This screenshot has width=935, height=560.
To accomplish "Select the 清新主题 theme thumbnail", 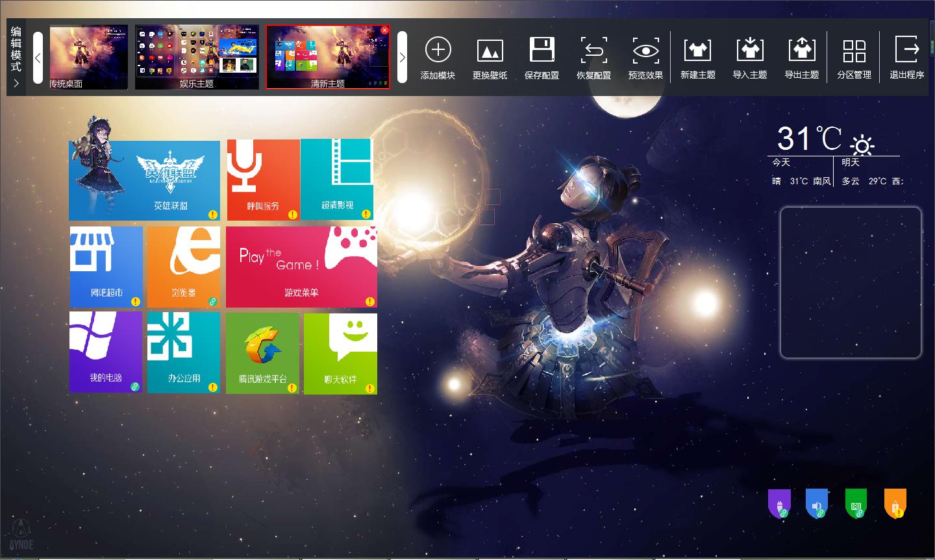I will [x=328, y=57].
